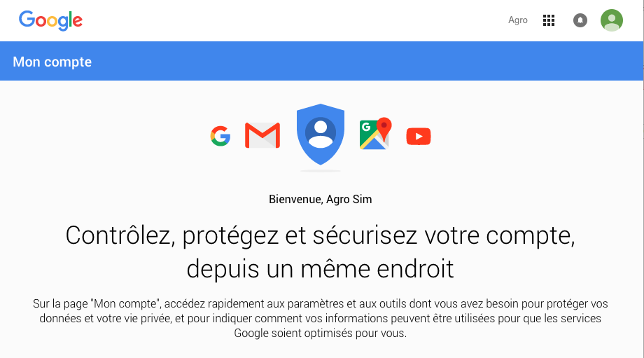Select the Mon compte header title
644x358 pixels.
(x=52, y=62)
